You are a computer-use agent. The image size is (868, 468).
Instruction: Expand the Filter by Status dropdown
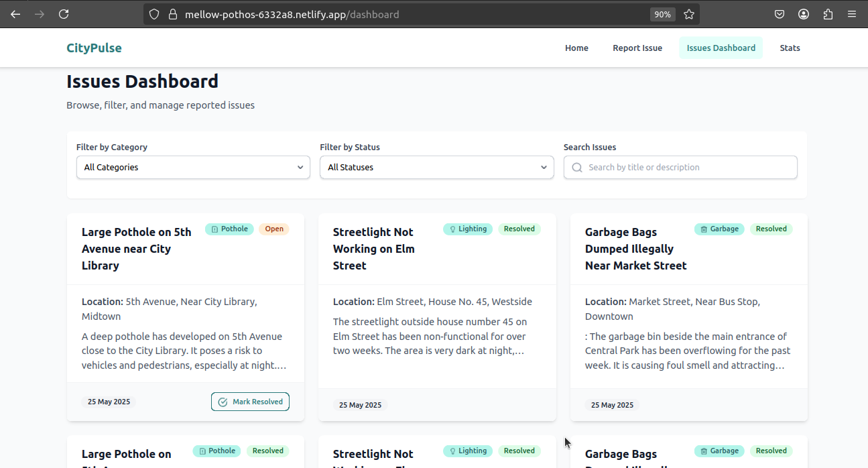pos(437,168)
